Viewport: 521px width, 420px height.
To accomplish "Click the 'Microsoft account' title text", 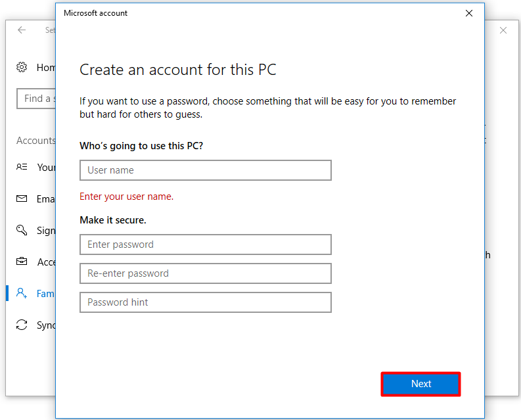I will tap(96, 13).
